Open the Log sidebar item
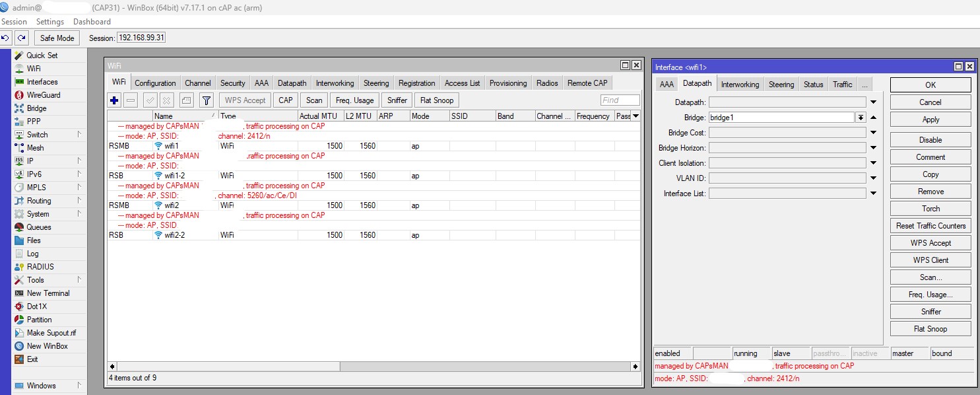This screenshot has height=395, width=980. point(32,254)
